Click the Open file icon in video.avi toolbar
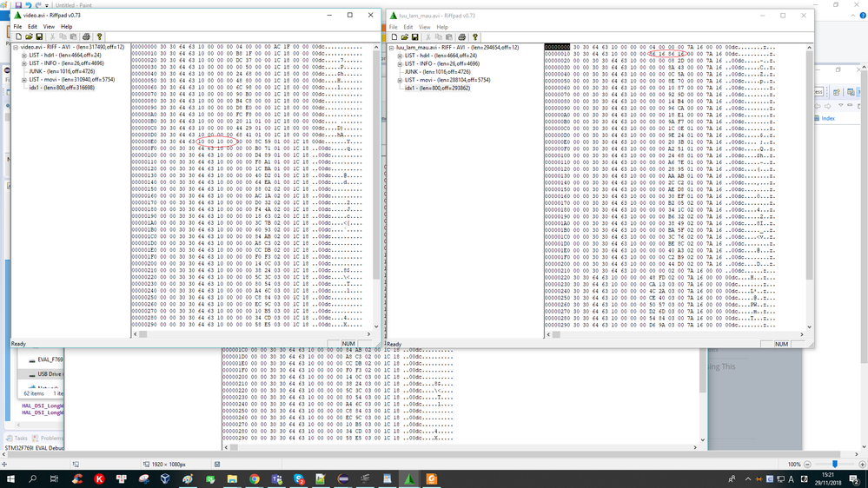This screenshot has width=868, height=488. pyautogui.click(x=29, y=36)
